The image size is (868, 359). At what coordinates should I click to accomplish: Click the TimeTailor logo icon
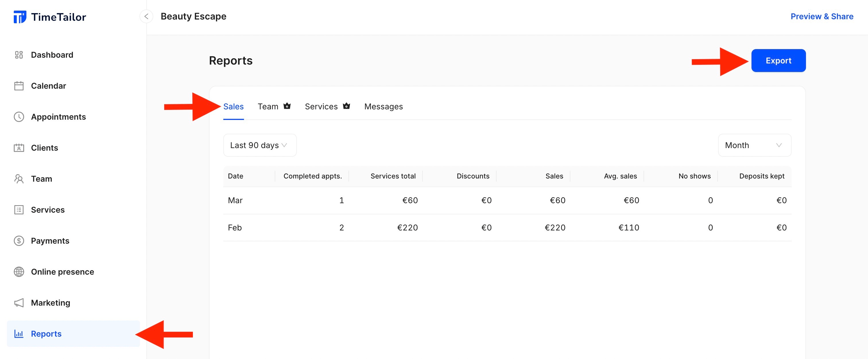click(x=20, y=17)
